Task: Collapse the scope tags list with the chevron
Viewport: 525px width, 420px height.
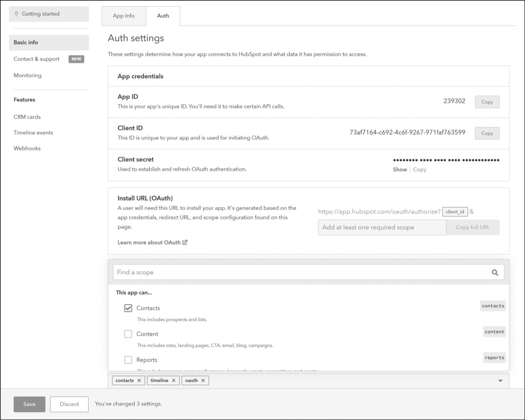Action: click(x=499, y=380)
